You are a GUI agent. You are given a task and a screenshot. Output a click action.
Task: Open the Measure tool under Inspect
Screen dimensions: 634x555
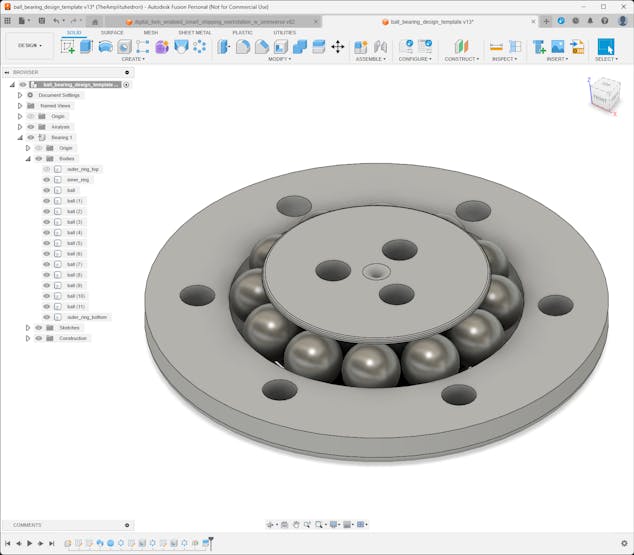[x=496, y=46]
